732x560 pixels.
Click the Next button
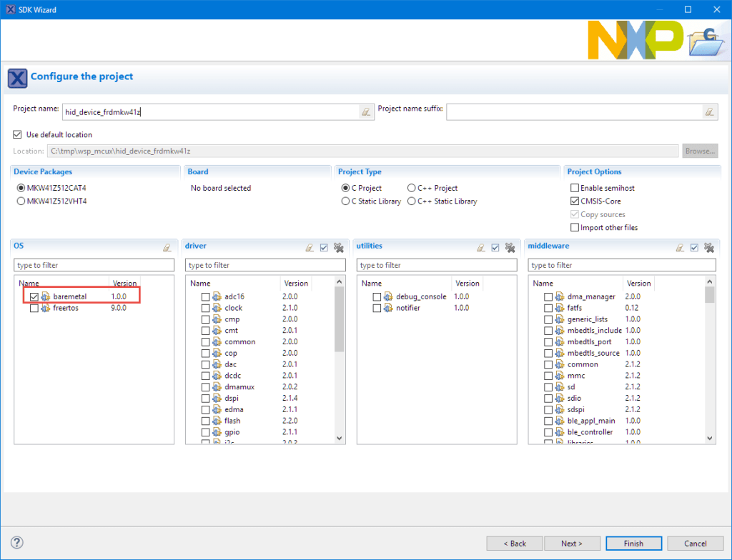572,543
